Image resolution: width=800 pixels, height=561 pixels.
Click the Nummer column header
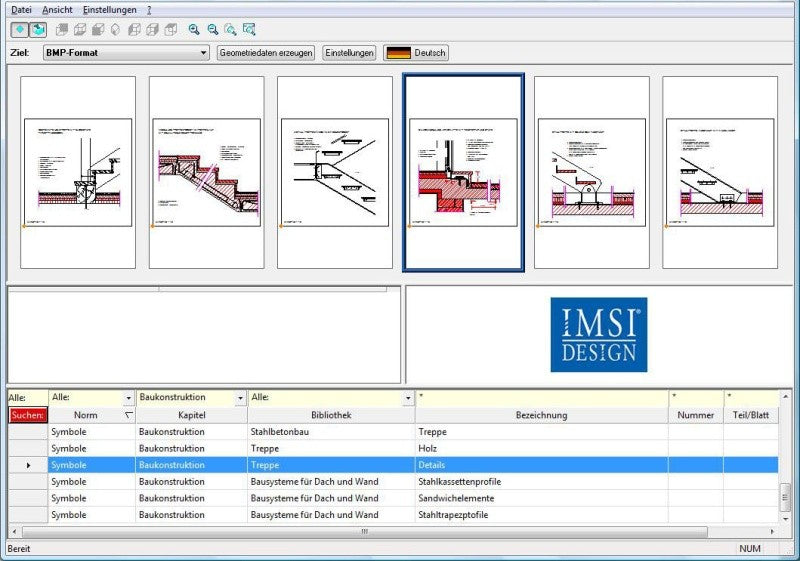pyautogui.click(x=696, y=415)
